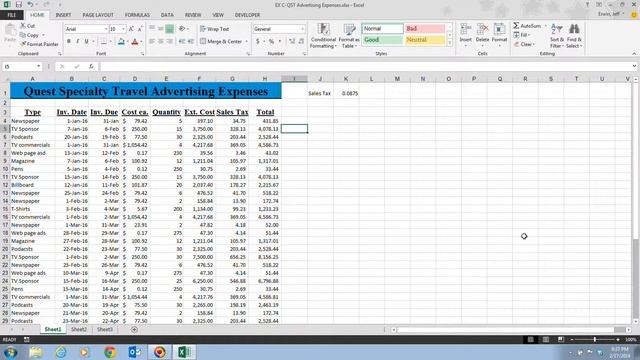Click the Save icon in Quick Access
Image resolution: width=640 pixels, height=360 pixels.
pyautogui.click(x=19, y=4)
